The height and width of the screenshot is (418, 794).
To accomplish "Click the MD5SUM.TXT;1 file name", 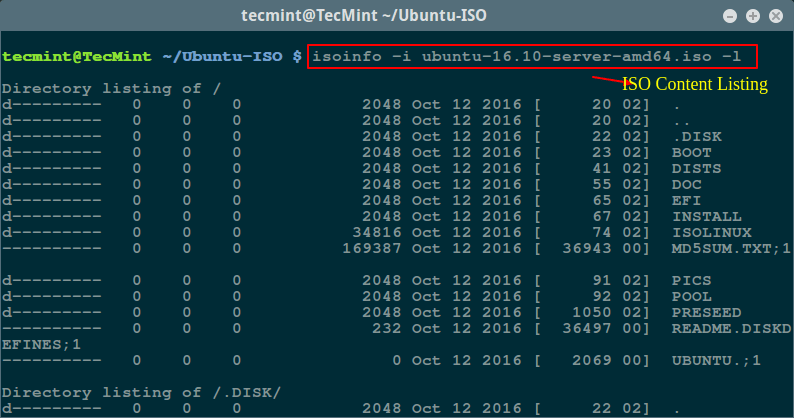I will click(731, 248).
